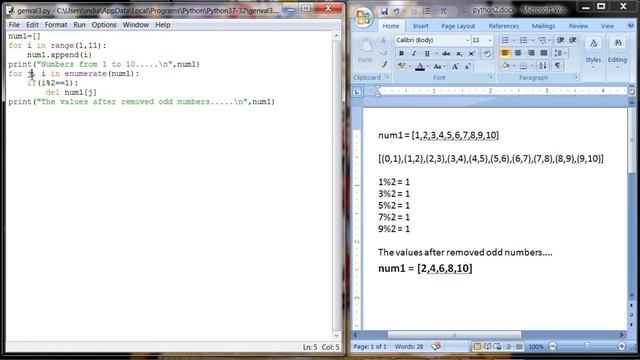Decrease paragraph indent

point(560,40)
